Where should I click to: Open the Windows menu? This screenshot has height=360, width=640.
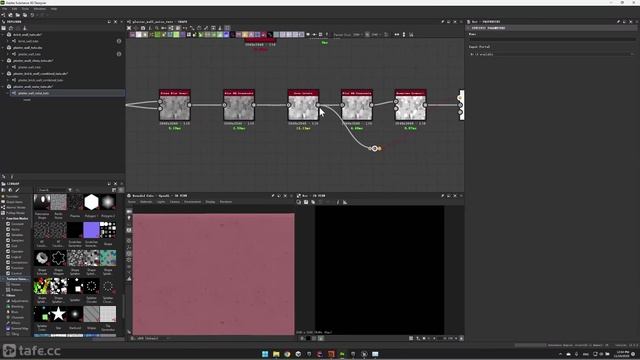click(x=40, y=9)
